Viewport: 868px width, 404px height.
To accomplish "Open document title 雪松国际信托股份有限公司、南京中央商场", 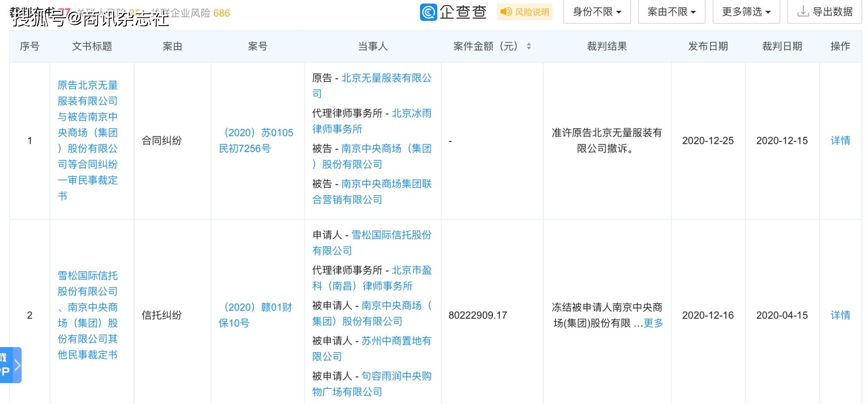I will 88,315.
